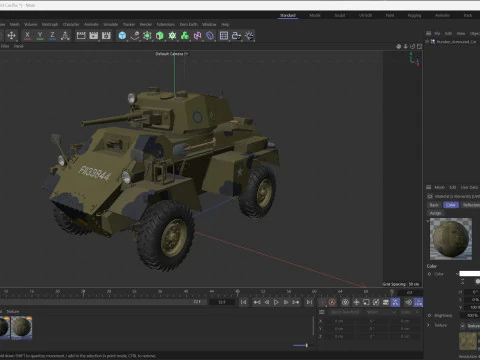Toggle the highlighted point-level animation icon
This screenshot has height=360, width=480.
[395, 302]
